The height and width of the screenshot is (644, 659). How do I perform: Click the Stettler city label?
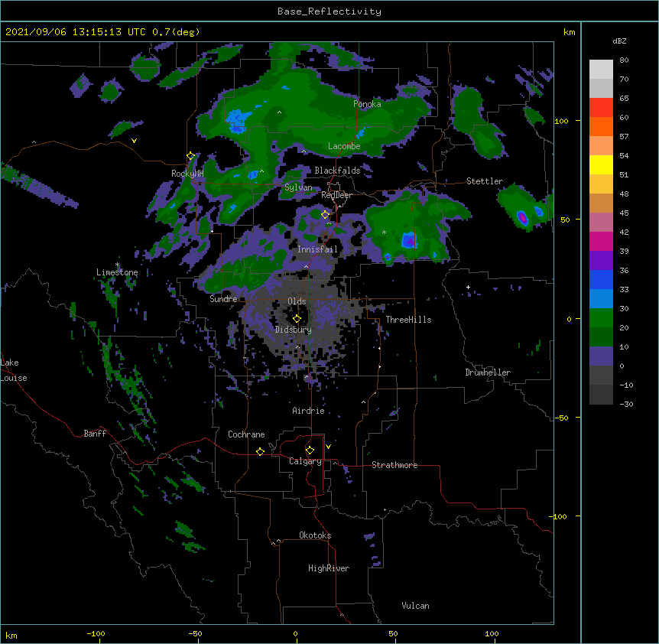point(485,181)
